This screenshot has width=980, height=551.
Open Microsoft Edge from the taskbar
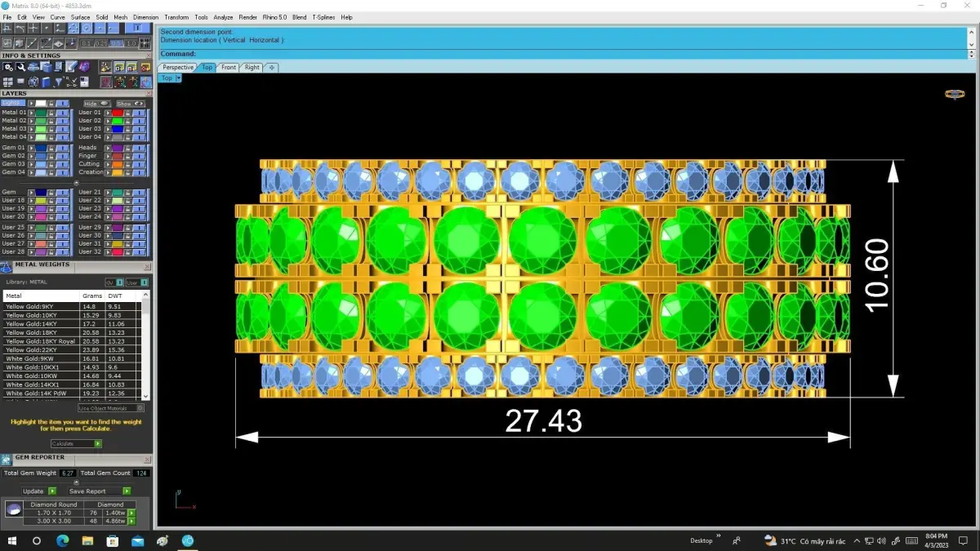62,540
